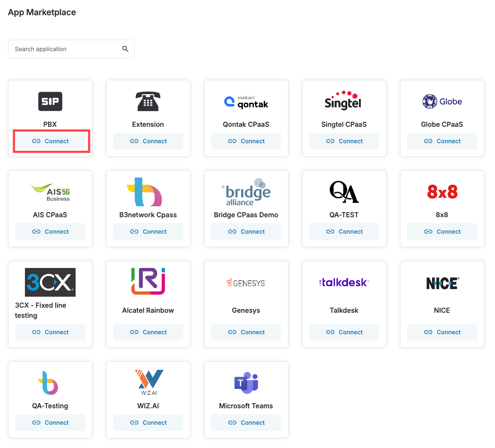Click the PBX app name
495x448 pixels.
click(50, 125)
